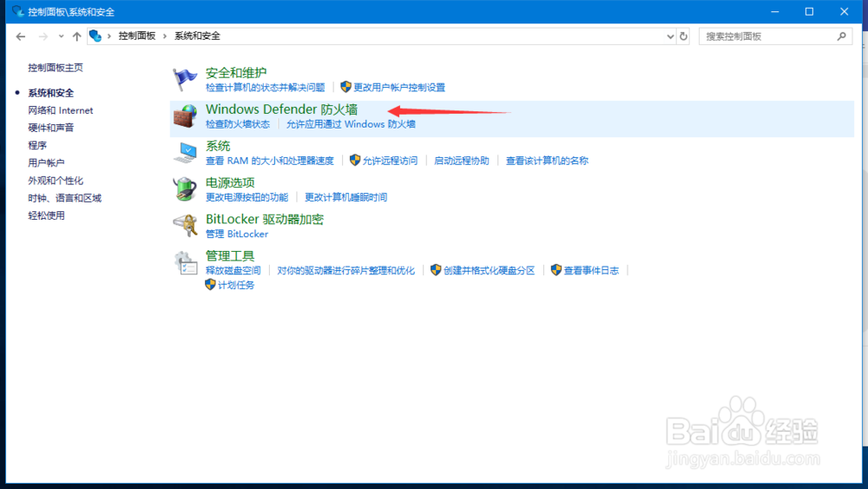Click the shield icon beside 计划任务
Image resolution: width=868 pixels, height=489 pixels.
tap(210, 285)
